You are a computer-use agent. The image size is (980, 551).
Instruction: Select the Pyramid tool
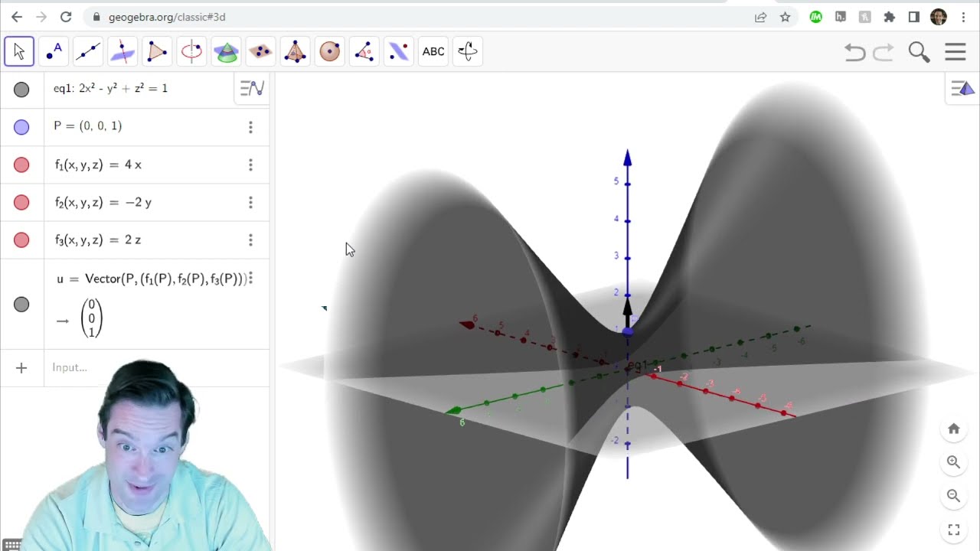[295, 51]
